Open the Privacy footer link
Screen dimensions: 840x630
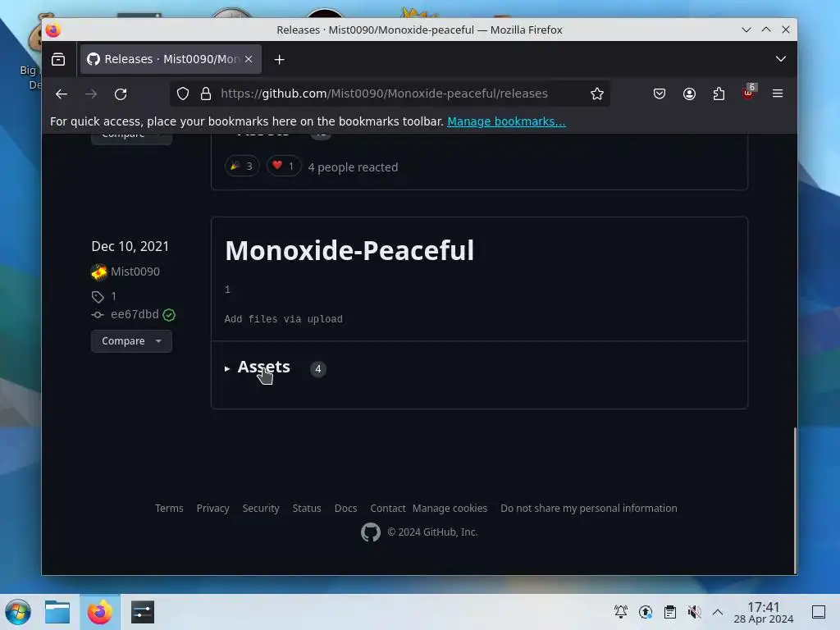pyautogui.click(x=212, y=509)
